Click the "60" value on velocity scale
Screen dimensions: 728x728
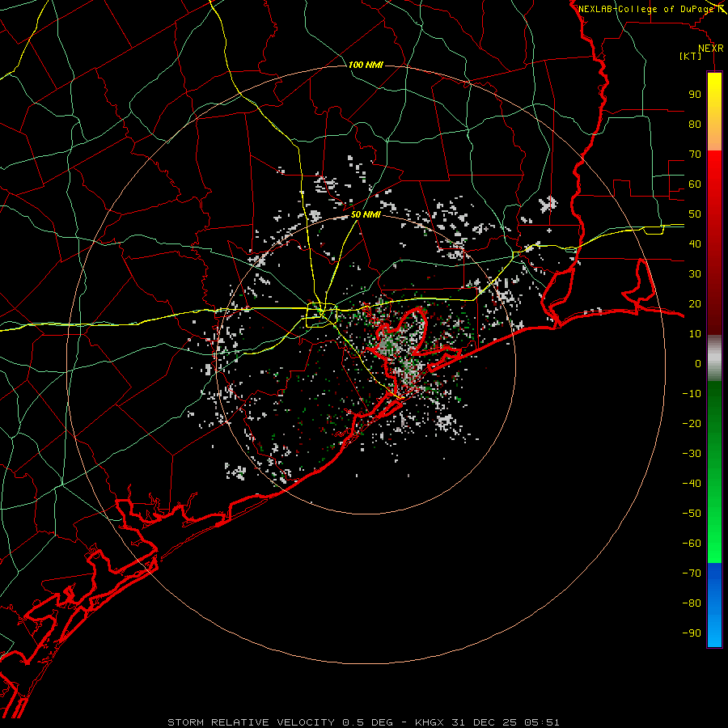coord(695,184)
